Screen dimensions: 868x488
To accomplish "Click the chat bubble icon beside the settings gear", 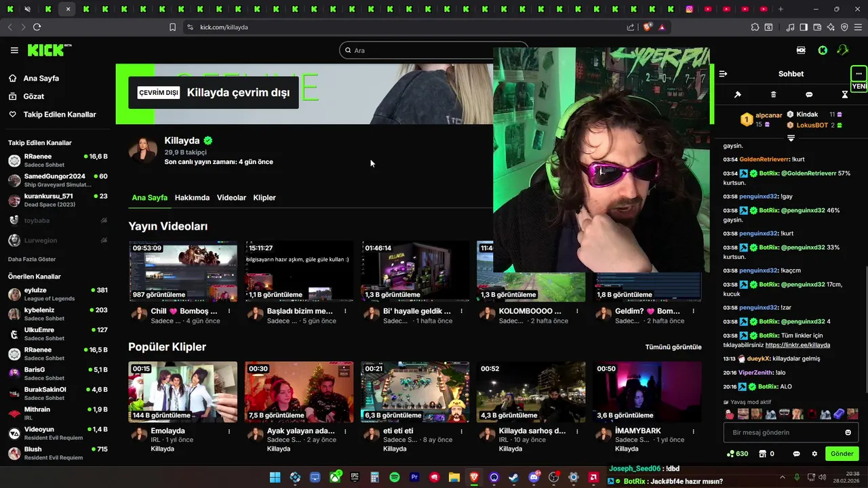I will pos(797,453).
